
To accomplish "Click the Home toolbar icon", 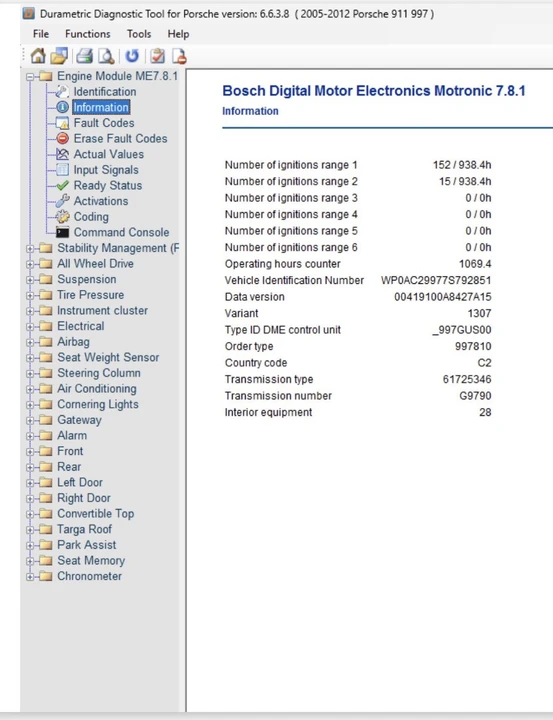I will tap(38, 56).
